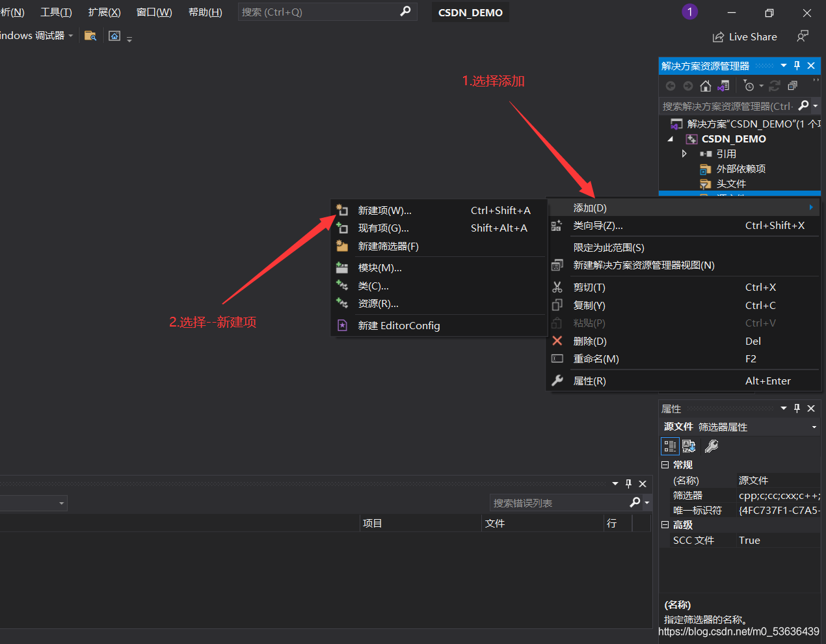Open Property Pages wrench icon in Properties panel
This screenshot has width=826, height=644.
[712, 446]
